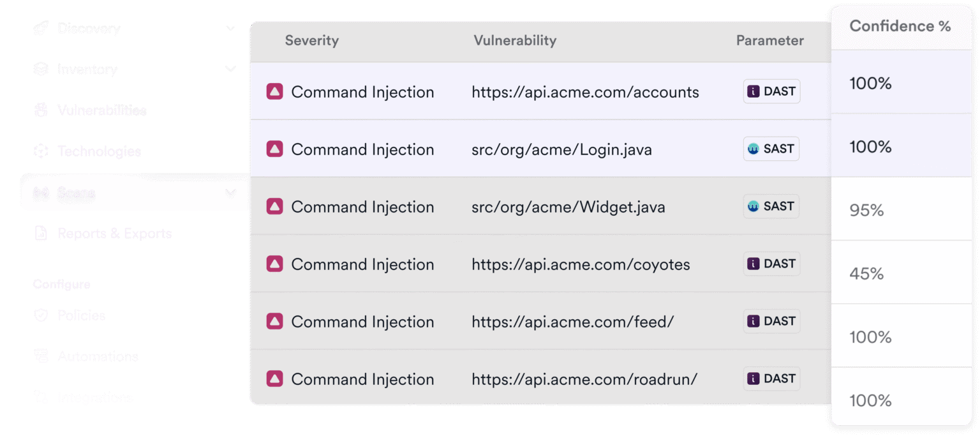The image size is (980, 436).
Task: Click the SAST badge for Login.java
Action: click(771, 149)
